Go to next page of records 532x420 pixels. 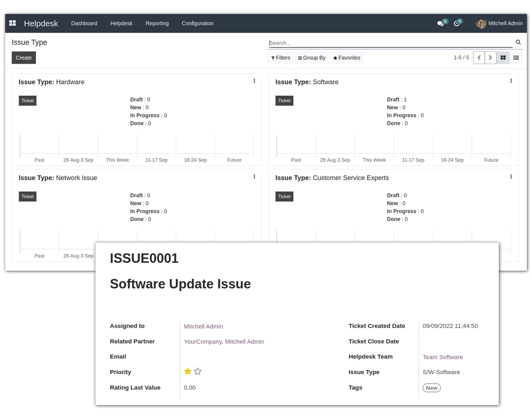tap(490, 58)
